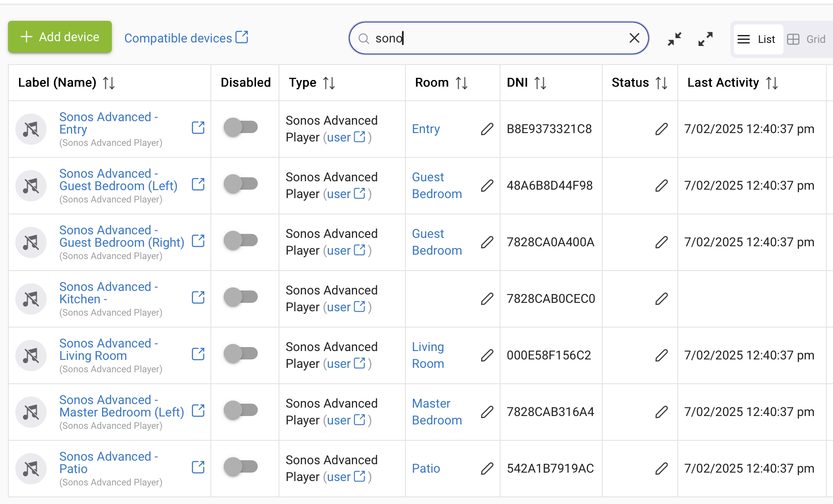The image size is (833, 504).
Task: Clear the search field with X icon
Action: pos(634,38)
